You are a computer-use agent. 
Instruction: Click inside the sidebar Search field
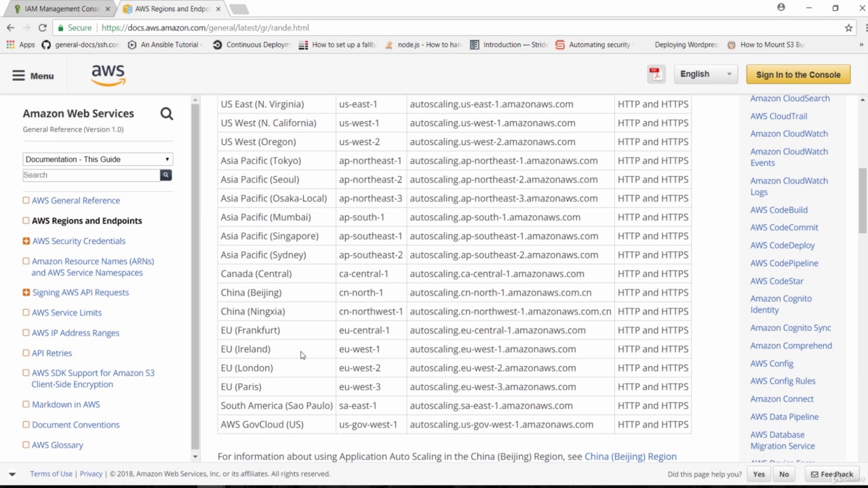(92, 175)
